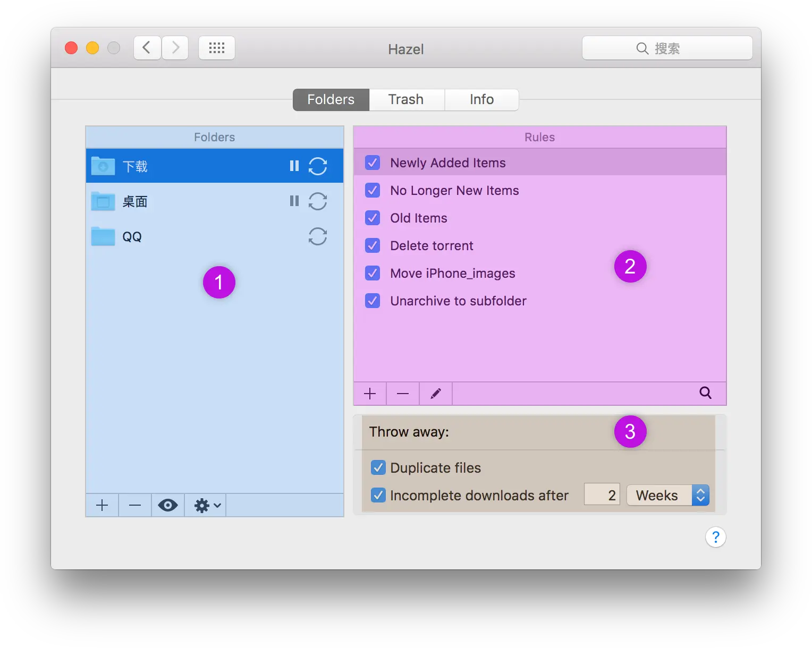The image size is (812, 648).
Task: Minimize the Hazel window
Action: click(92, 48)
